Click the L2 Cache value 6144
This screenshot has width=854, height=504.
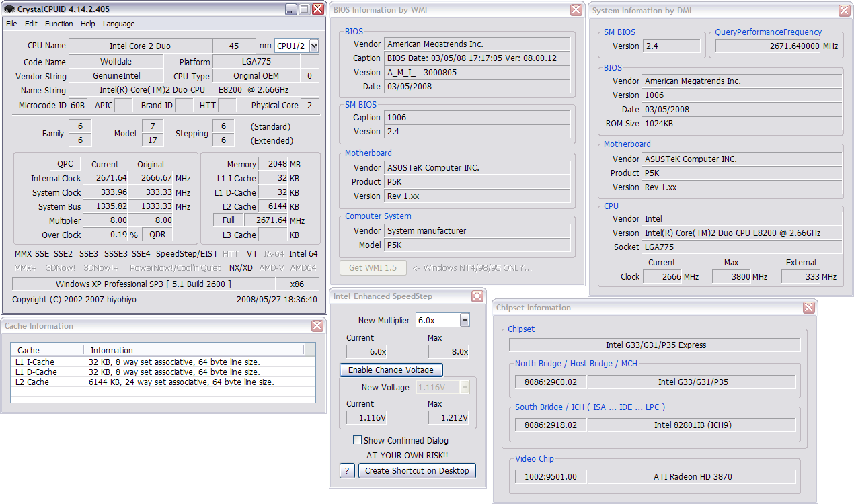click(x=273, y=206)
